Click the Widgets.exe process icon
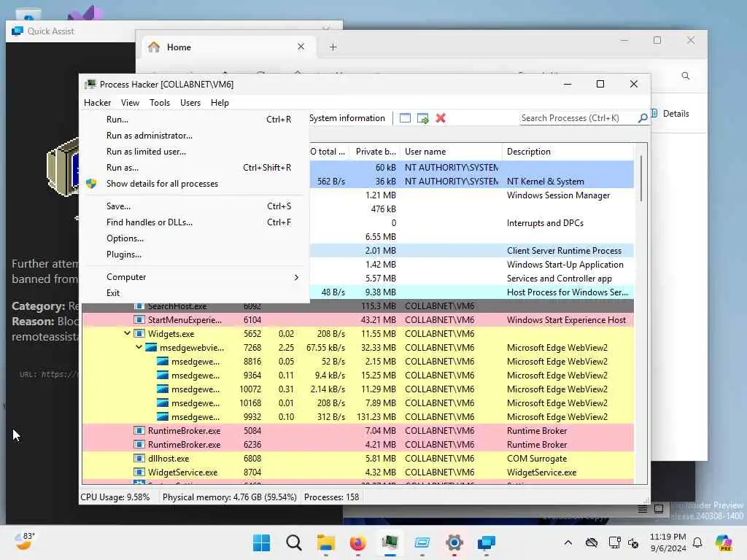 139,334
